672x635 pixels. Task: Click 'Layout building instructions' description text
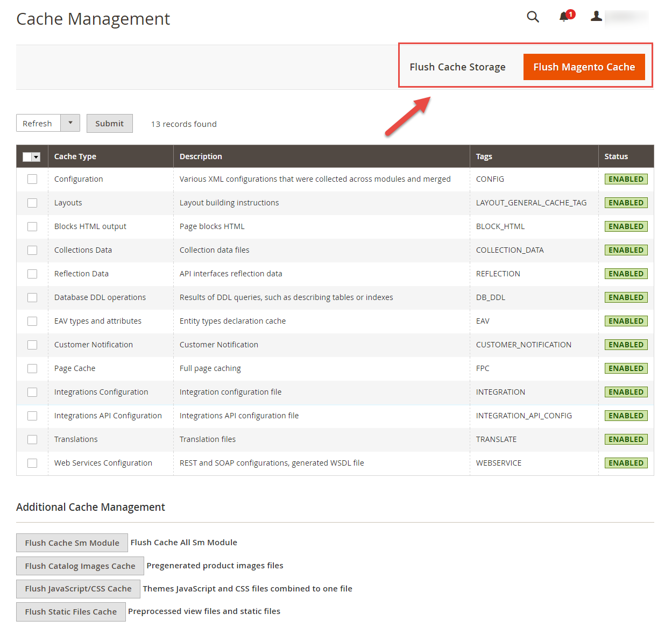[x=229, y=203]
